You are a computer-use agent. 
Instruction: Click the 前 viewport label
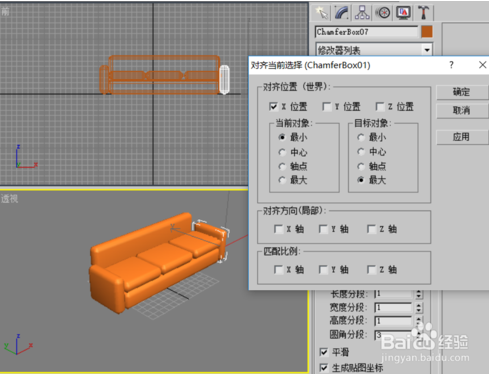point(5,12)
